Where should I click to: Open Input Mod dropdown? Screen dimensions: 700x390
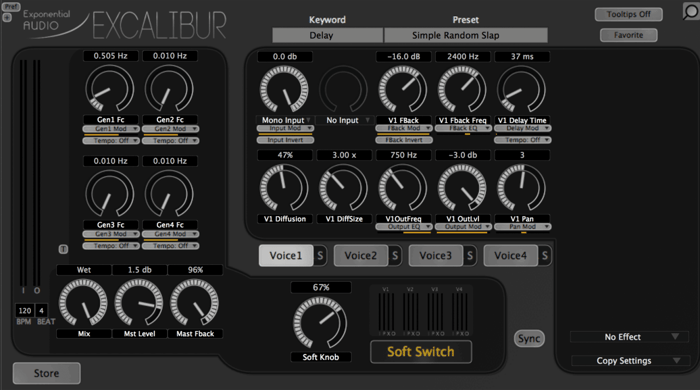[285, 129]
